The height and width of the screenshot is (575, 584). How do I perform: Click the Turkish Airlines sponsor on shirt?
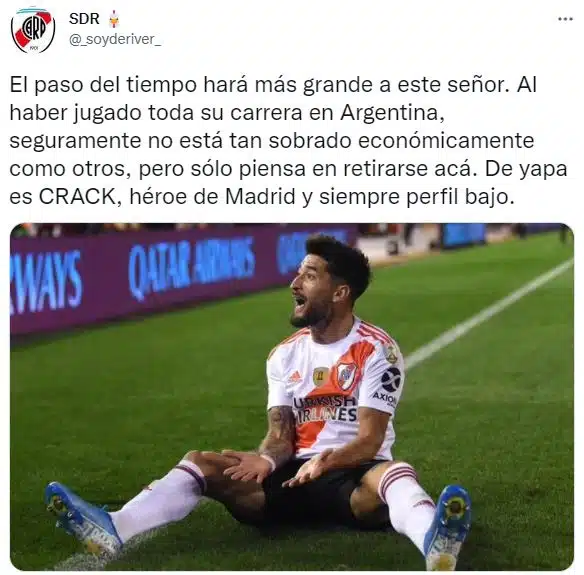point(326,410)
